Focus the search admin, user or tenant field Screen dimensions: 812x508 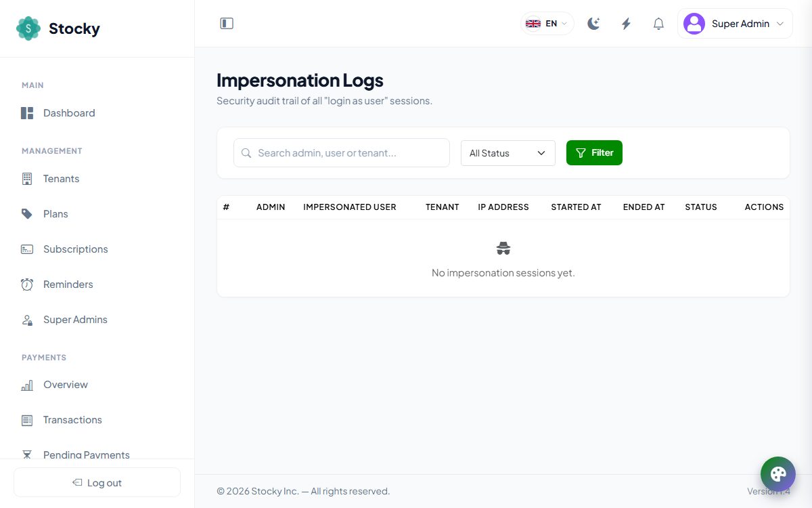click(x=342, y=153)
